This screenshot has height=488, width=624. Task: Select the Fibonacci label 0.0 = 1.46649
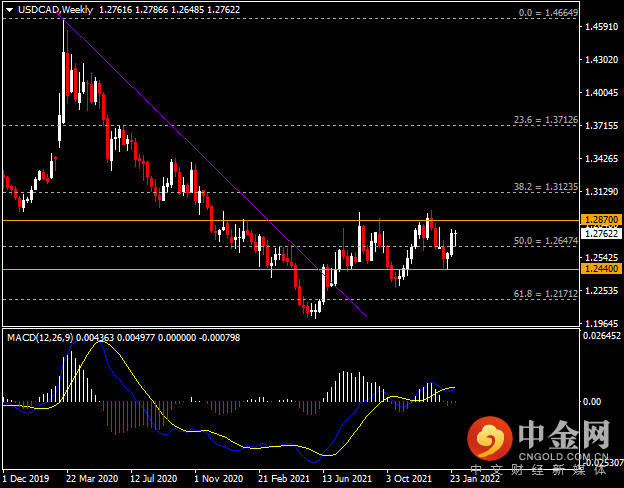coord(548,13)
